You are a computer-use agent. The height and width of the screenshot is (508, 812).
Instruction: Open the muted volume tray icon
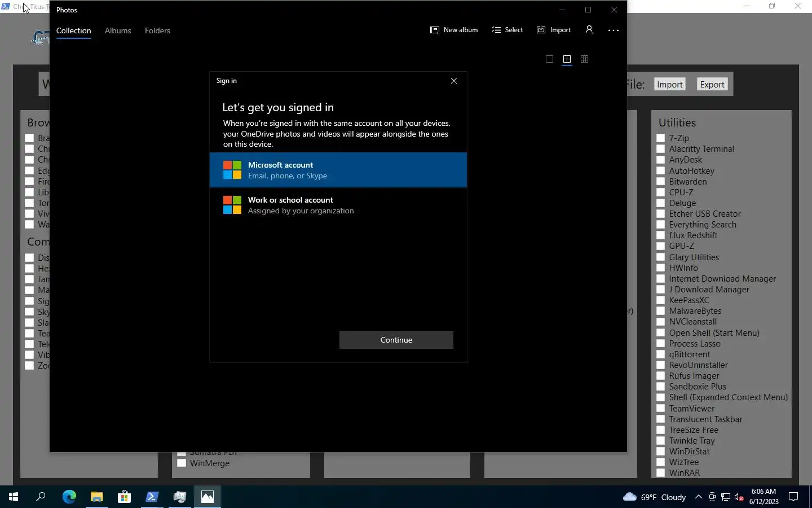(x=739, y=497)
